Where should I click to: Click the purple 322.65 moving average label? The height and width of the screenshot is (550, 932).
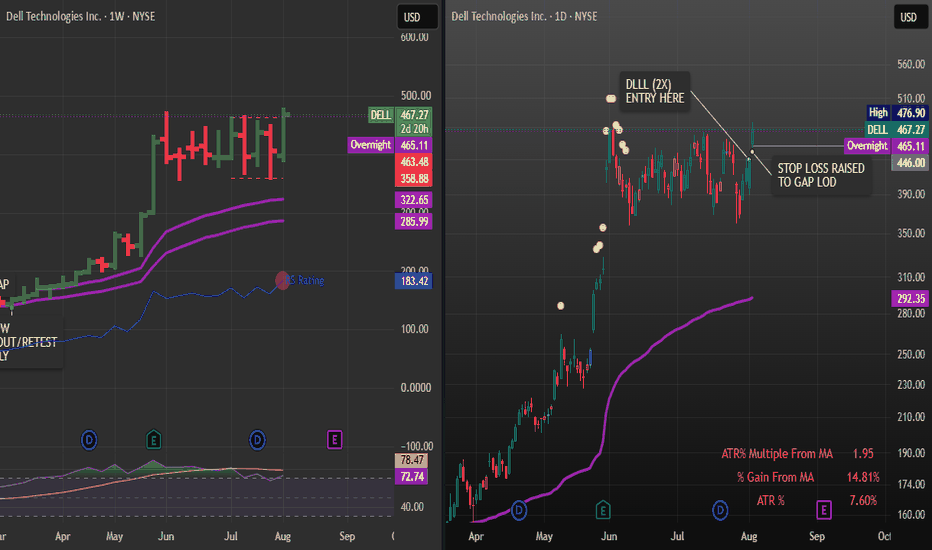tap(414, 200)
